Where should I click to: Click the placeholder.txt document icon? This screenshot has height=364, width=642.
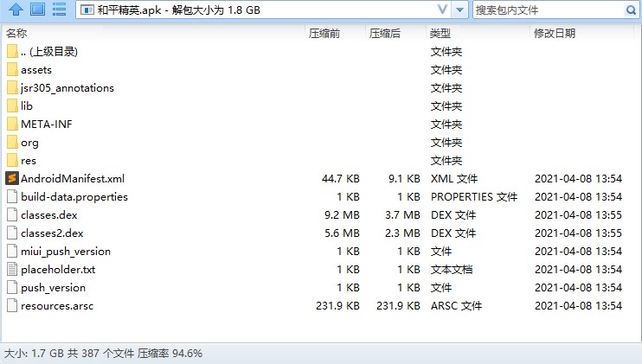12,269
